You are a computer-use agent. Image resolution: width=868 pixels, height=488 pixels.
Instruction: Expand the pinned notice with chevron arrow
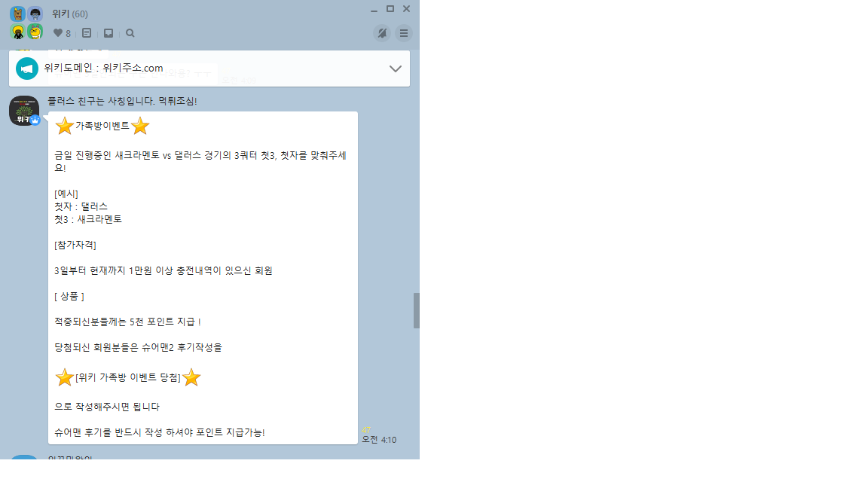(x=396, y=69)
